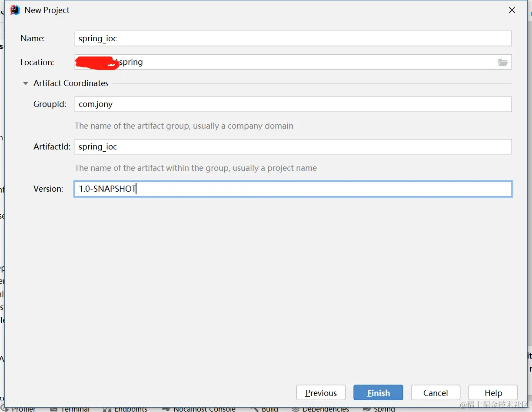Open the Endpoints tool window tab
The width and height of the screenshot is (532, 412).
125,409
